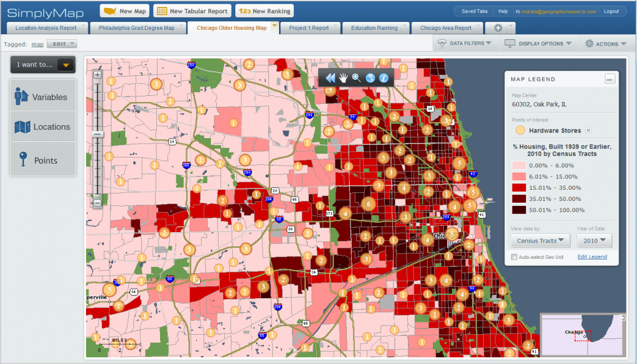Collapse the overview mini-map
Screen dimensions: 637x364
click(x=621, y=318)
